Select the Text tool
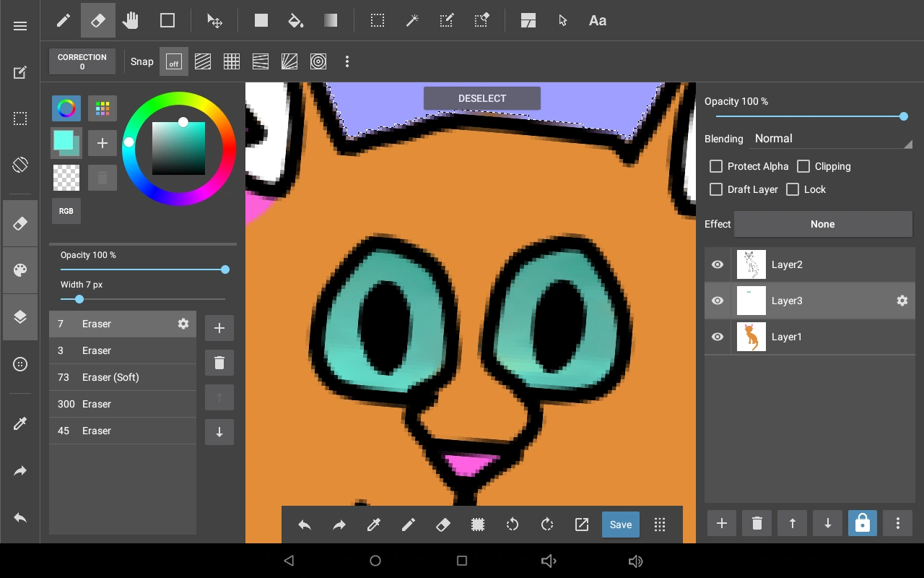The height and width of the screenshot is (578, 924). [x=597, y=21]
